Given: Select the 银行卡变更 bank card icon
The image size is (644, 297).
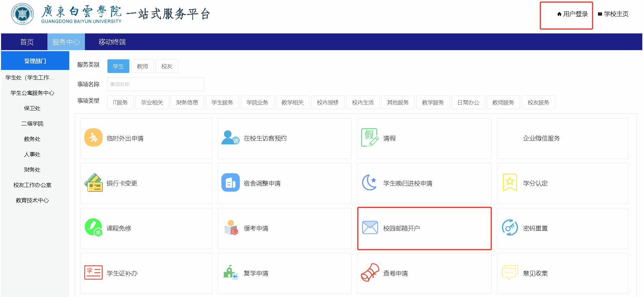Looking at the screenshot, I should tap(93, 183).
